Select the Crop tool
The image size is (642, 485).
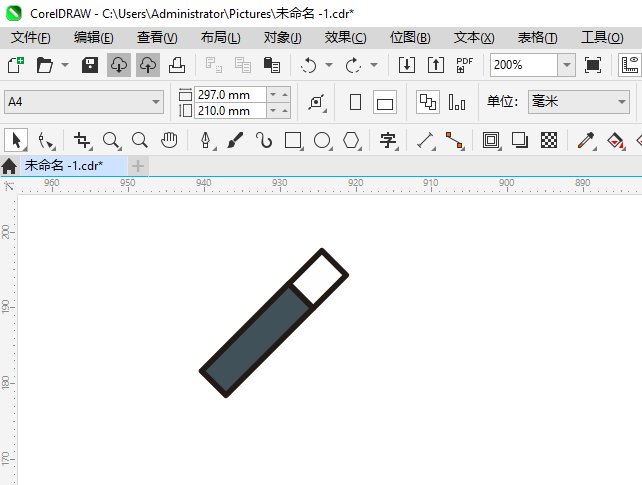pyautogui.click(x=82, y=140)
